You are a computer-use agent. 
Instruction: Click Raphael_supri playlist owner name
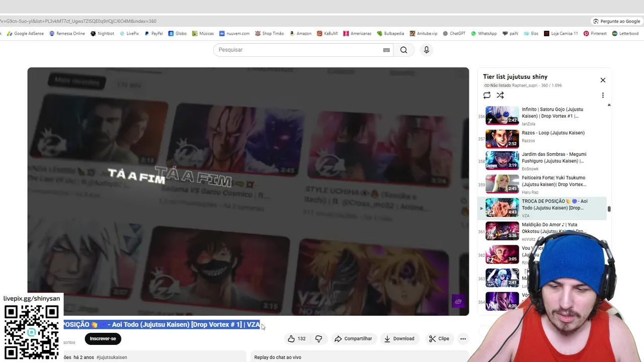pos(525,85)
